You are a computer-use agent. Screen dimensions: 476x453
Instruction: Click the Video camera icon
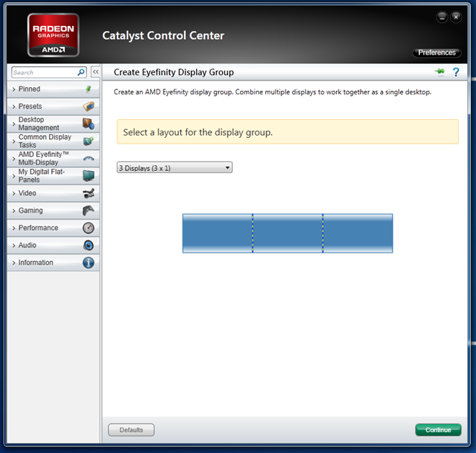[x=89, y=193]
